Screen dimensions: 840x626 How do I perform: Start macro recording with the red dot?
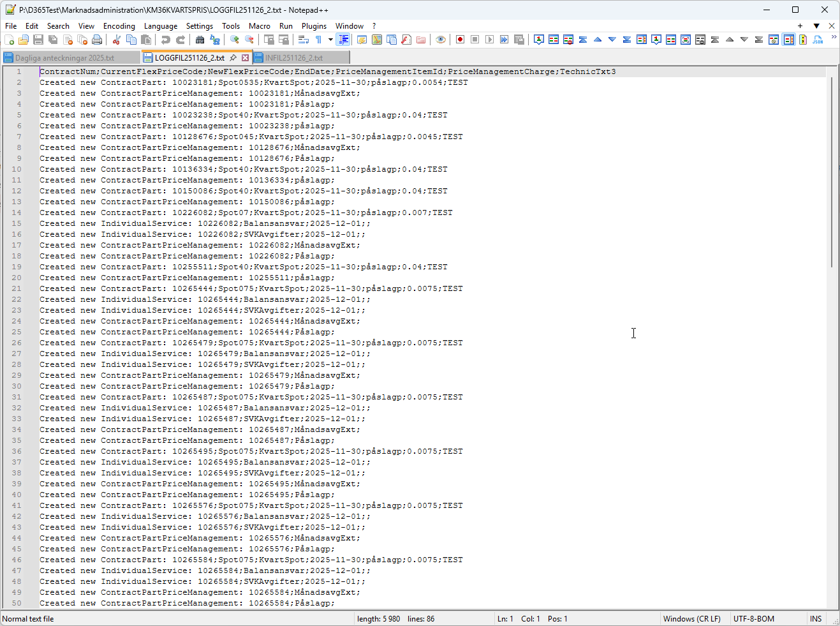click(x=460, y=40)
